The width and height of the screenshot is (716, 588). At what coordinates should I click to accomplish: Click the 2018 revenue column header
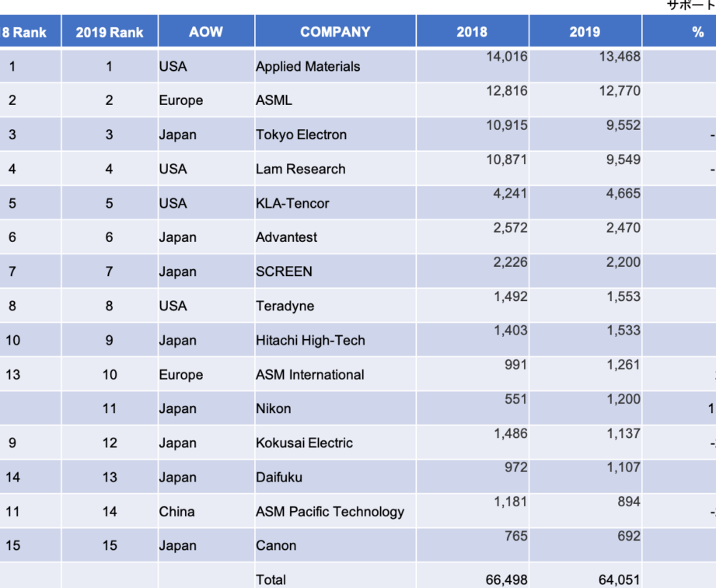click(x=472, y=32)
